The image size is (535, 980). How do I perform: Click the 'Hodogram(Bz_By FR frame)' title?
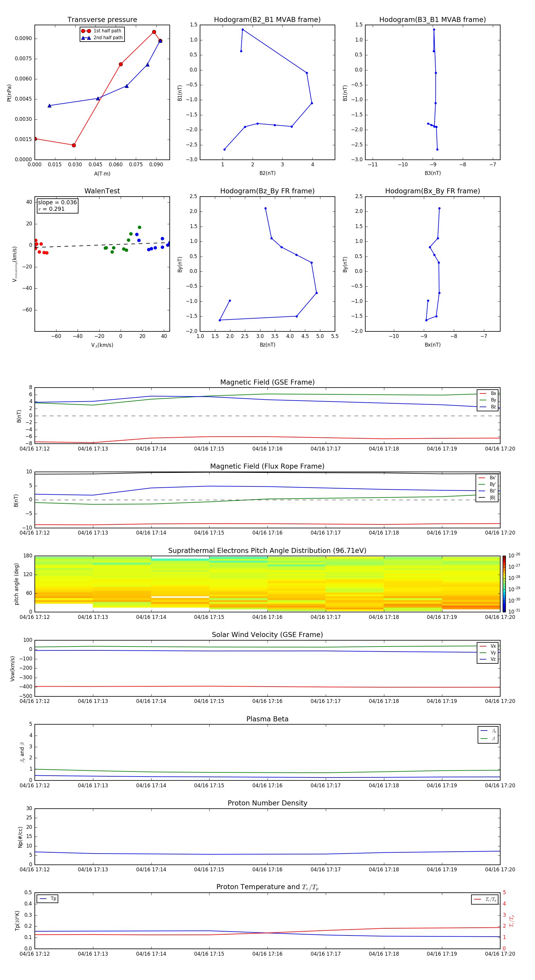[267, 191]
